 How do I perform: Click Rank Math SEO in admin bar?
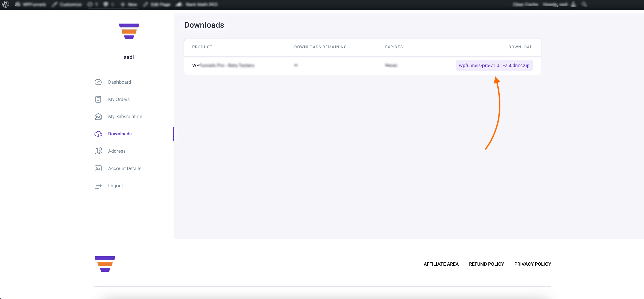point(197,4)
